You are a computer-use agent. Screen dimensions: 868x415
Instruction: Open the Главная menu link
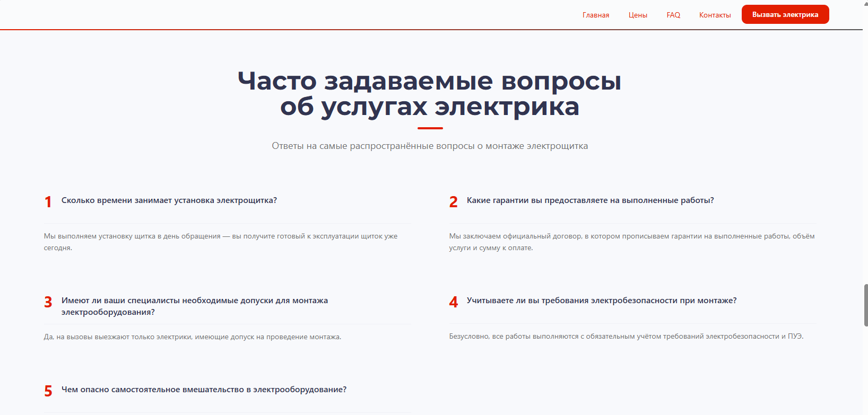pyautogui.click(x=595, y=15)
